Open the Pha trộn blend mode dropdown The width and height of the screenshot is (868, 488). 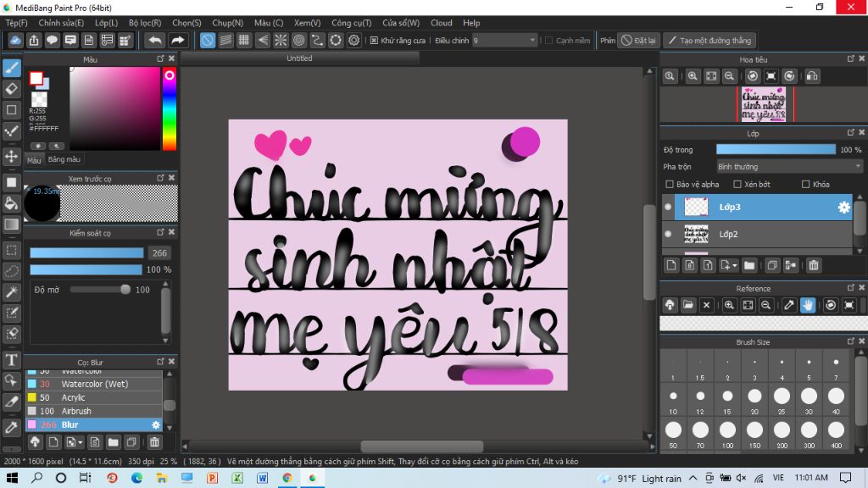pyautogui.click(x=789, y=167)
